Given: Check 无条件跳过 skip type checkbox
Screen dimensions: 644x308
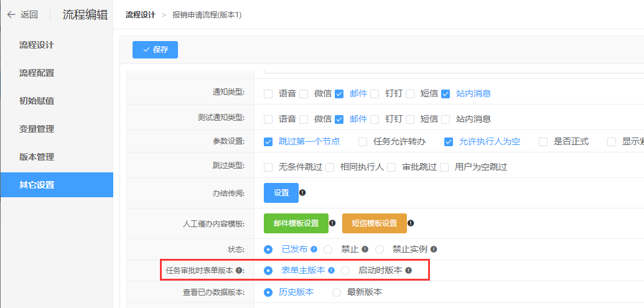Looking at the screenshot, I should coord(268,167).
